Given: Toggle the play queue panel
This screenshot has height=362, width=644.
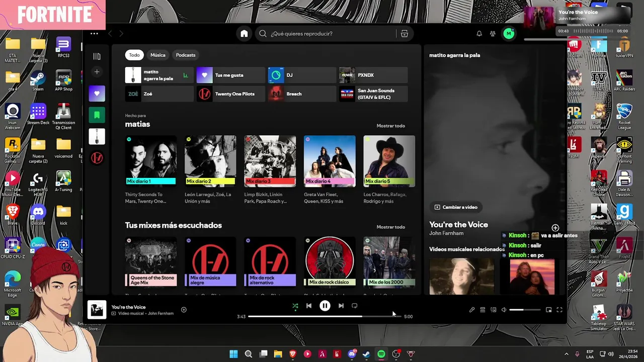Looking at the screenshot, I should coord(482,310).
